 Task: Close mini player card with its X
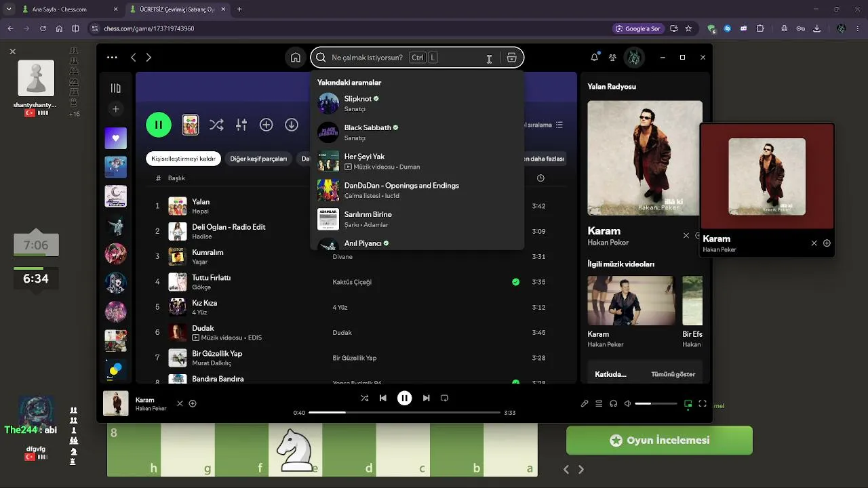click(x=814, y=243)
